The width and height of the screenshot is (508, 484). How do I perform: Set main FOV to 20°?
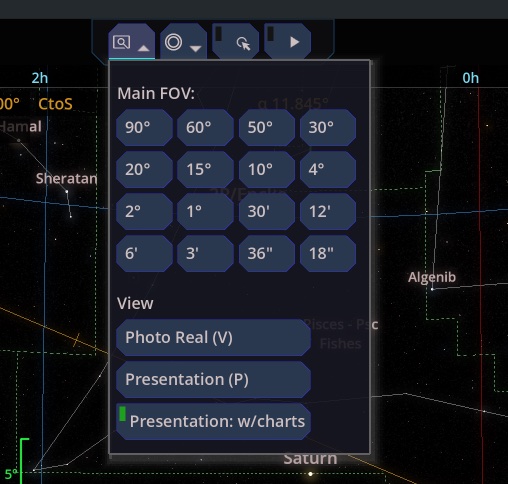pos(144,169)
